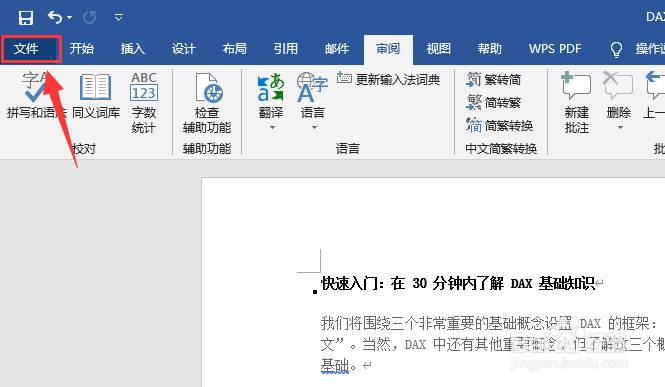
Task: Click the lightbulb Tell Me icon
Action: [x=616, y=49]
